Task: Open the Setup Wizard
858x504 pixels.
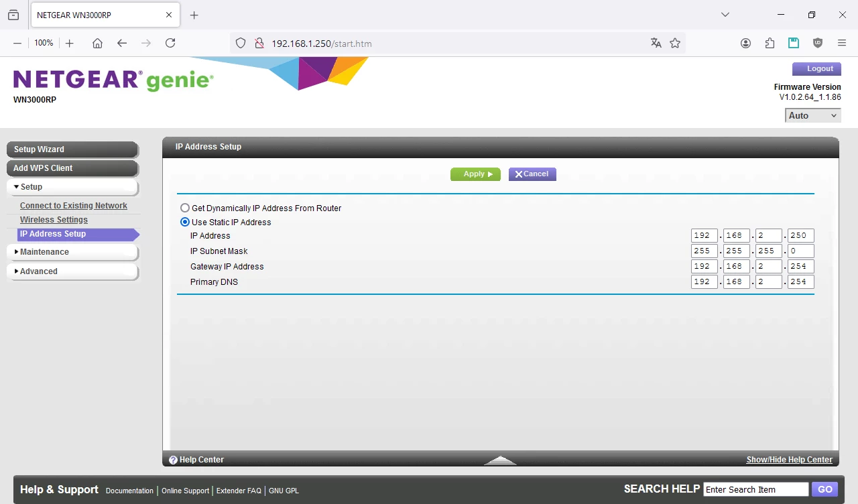Action: coord(72,149)
